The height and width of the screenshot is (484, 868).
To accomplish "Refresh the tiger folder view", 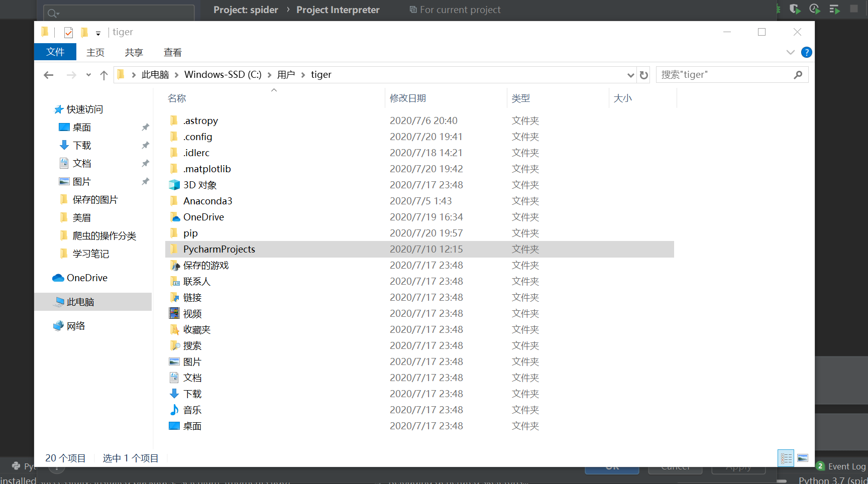I will [643, 75].
